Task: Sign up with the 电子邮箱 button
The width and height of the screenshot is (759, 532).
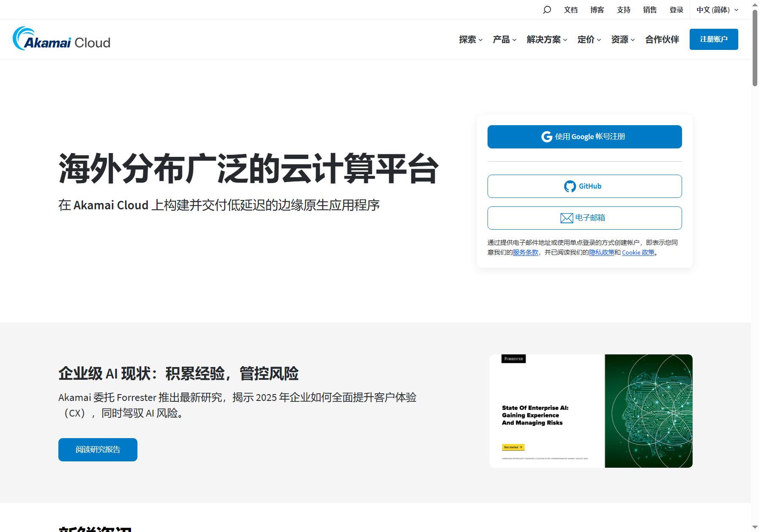Action: coord(584,218)
